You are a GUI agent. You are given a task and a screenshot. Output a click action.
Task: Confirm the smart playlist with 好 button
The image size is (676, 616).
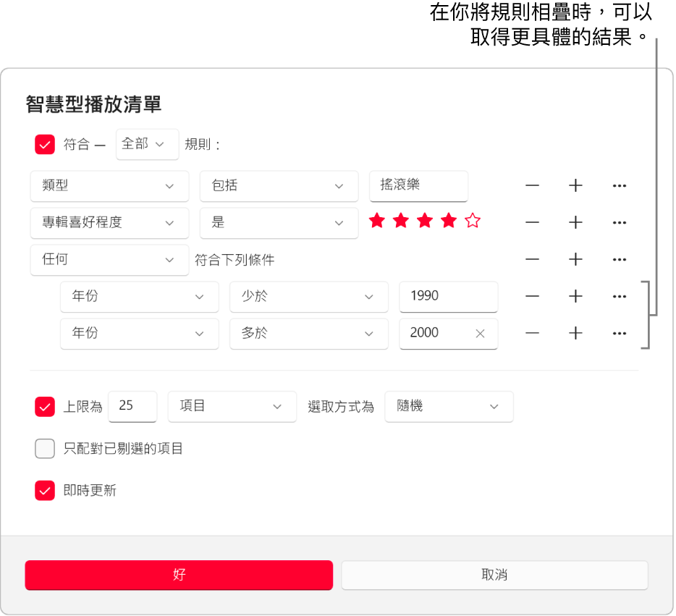[179, 575]
